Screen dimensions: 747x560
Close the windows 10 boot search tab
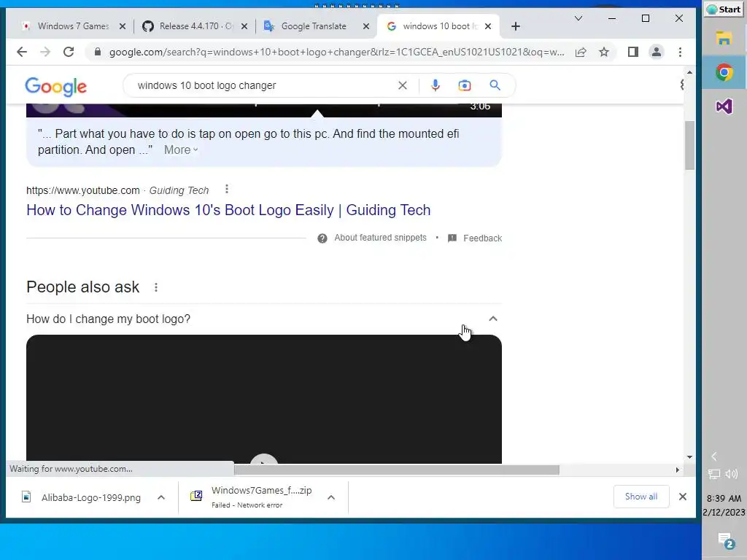tap(488, 26)
